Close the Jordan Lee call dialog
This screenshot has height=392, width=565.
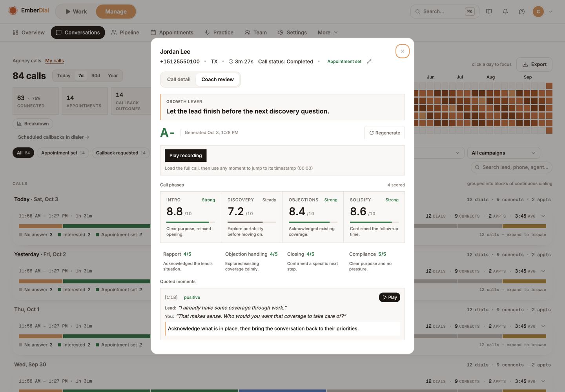coord(403,51)
